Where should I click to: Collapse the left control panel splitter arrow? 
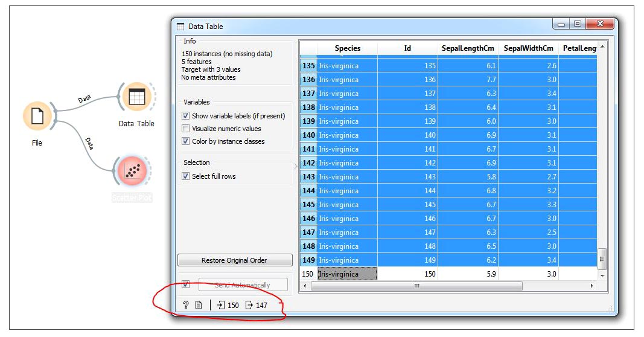296,166
